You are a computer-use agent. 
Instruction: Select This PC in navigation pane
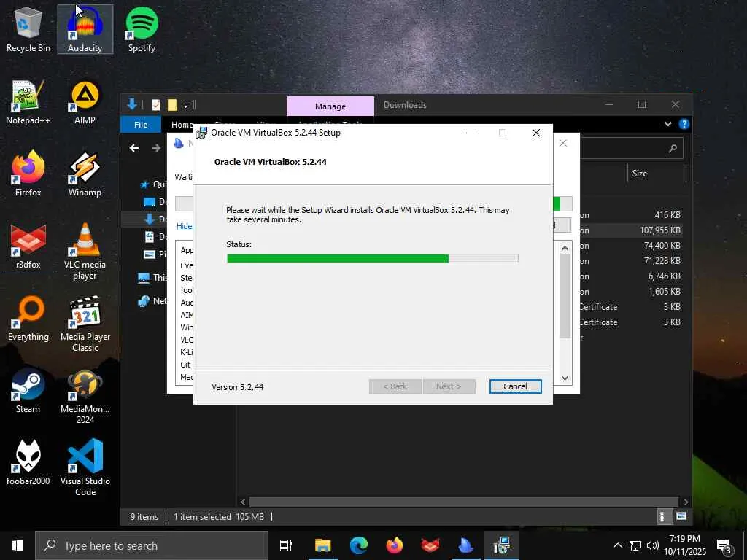[152, 278]
